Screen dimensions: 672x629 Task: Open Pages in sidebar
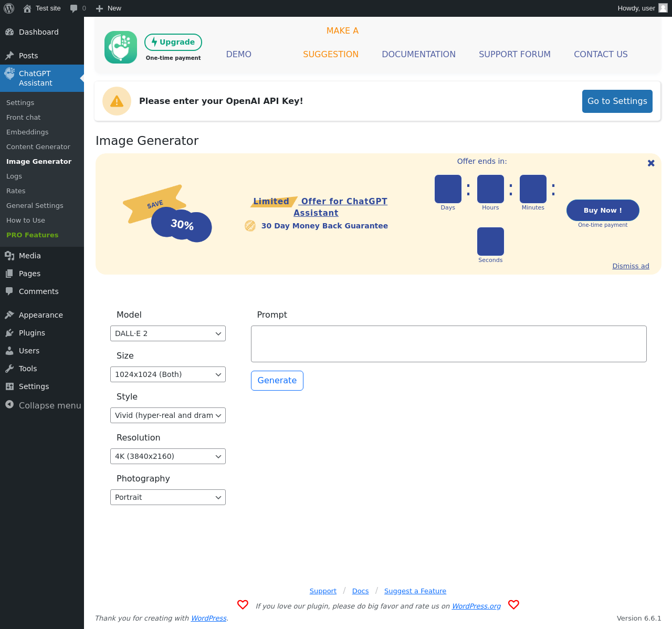pos(42,274)
